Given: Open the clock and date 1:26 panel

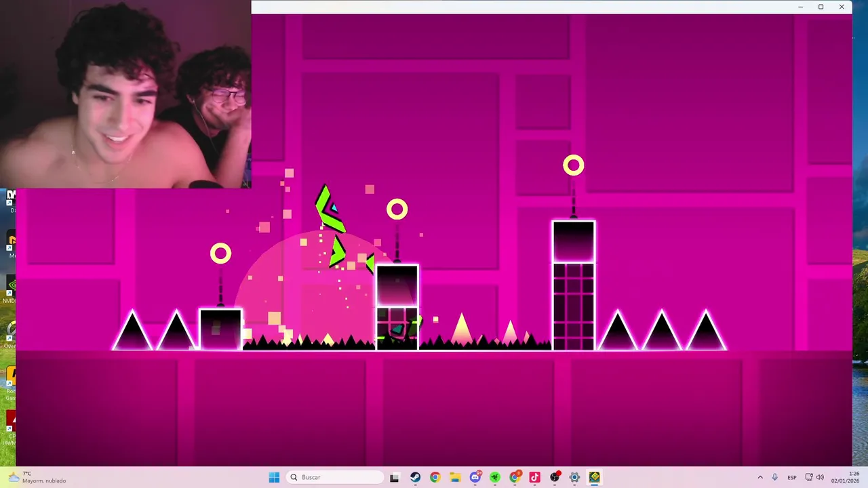Looking at the screenshot, I should click(x=845, y=477).
